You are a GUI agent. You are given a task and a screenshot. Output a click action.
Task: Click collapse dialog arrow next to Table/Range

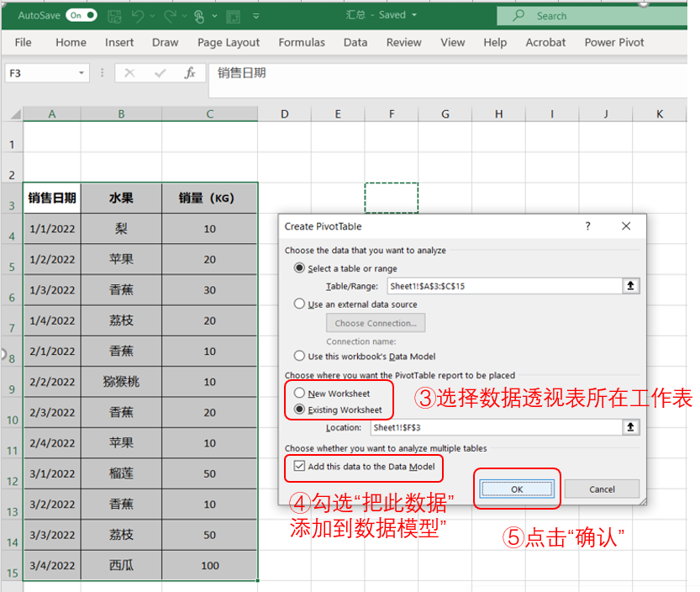[631, 286]
